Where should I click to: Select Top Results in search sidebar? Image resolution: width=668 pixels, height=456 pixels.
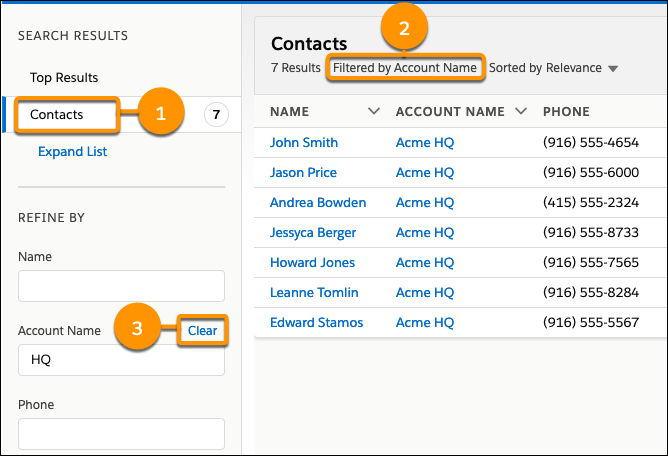[64, 78]
